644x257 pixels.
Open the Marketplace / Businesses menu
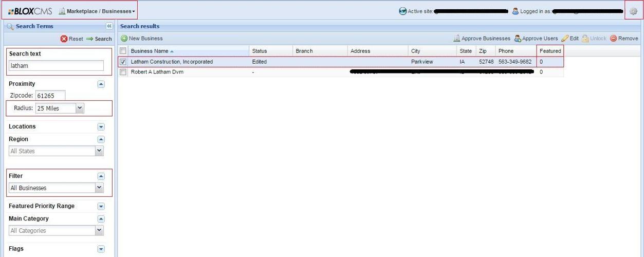coord(97,11)
